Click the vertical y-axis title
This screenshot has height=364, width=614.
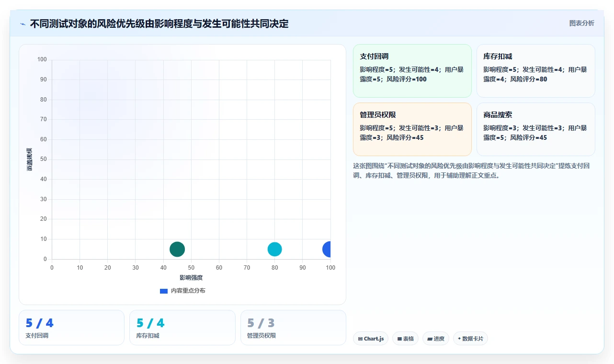pyautogui.click(x=30, y=159)
